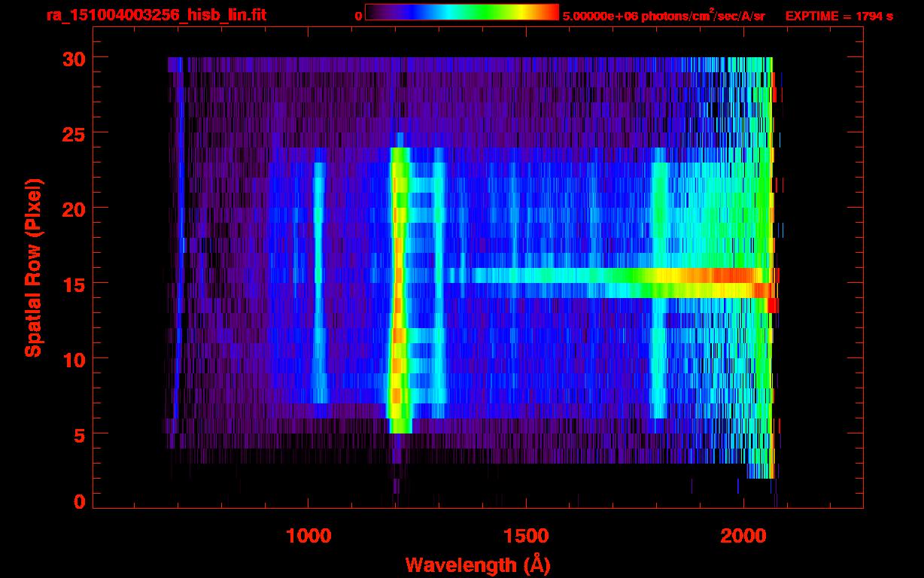
Task: Click the Spatial Row (Pixel) axis title
Action: pyautogui.click(x=33, y=267)
